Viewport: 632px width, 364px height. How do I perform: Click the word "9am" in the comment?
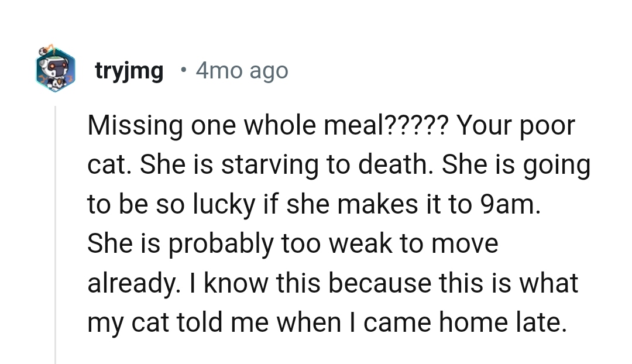(x=509, y=204)
